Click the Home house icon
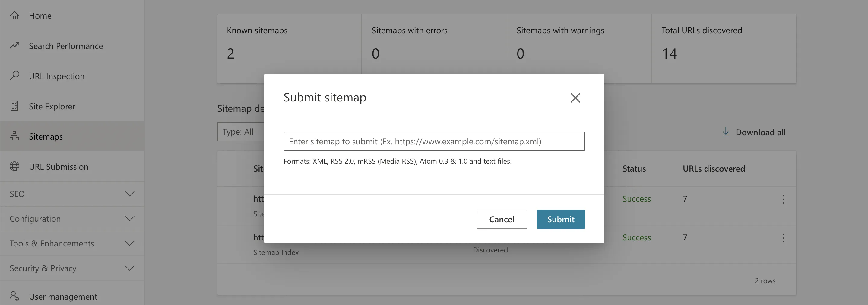Viewport: 868px width, 305px height. tap(14, 15)
